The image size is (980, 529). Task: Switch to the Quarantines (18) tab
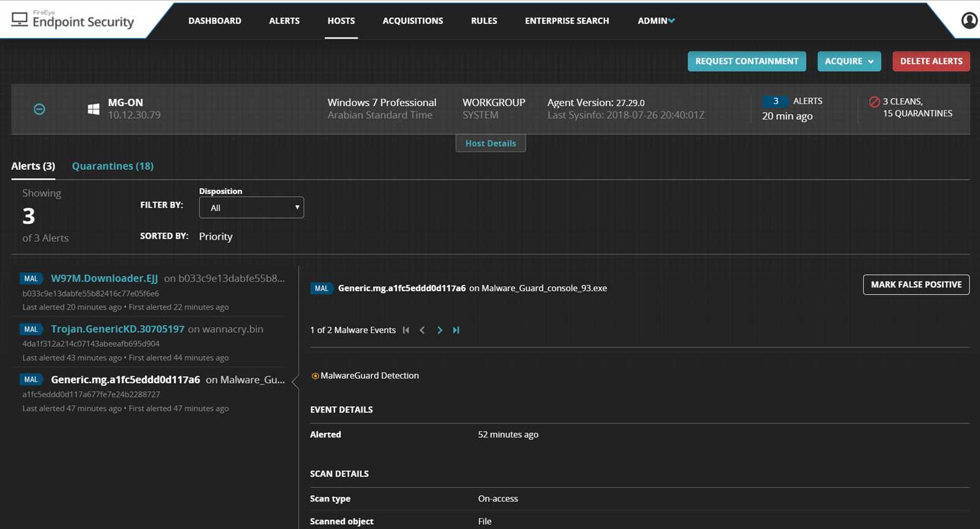[113, 166]
